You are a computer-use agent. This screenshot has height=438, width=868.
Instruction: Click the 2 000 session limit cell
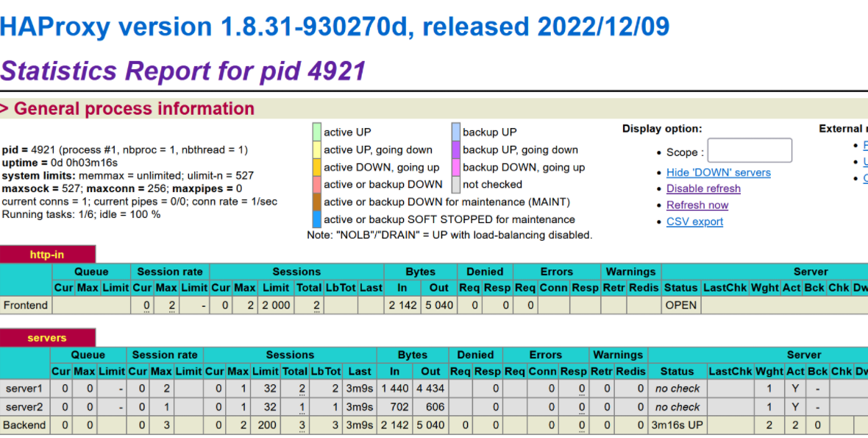coord(276,305)
